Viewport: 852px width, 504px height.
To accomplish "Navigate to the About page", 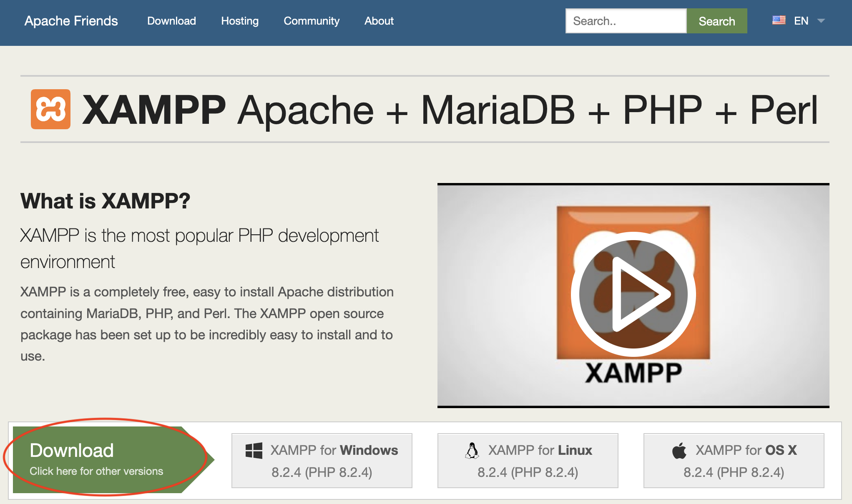I will pos(379,20).
